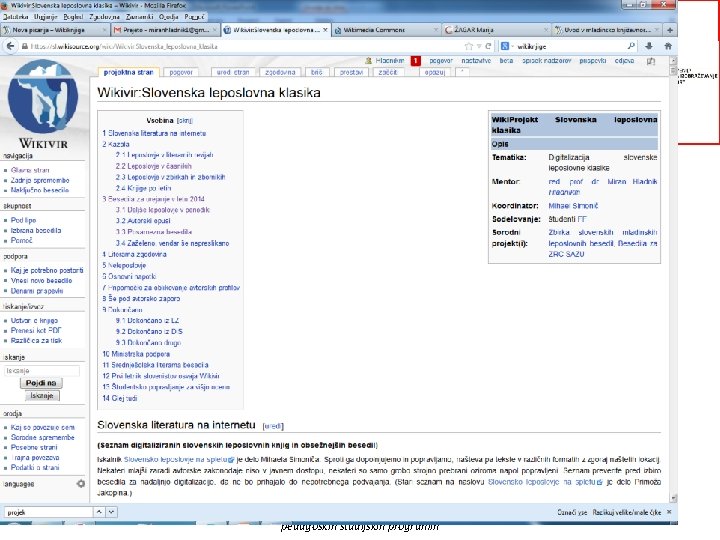The width and height of the screenshot is (720, 540).
Task: Click the Iskanje button in sidebar
Action: tap(42, 396)
